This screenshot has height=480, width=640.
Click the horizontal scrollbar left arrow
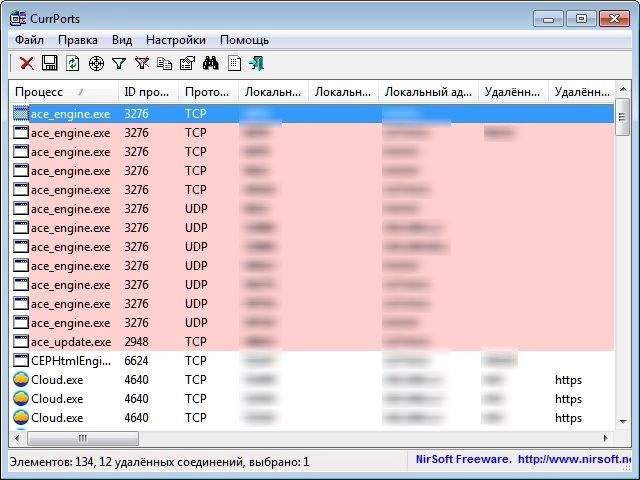coord(17,438)
